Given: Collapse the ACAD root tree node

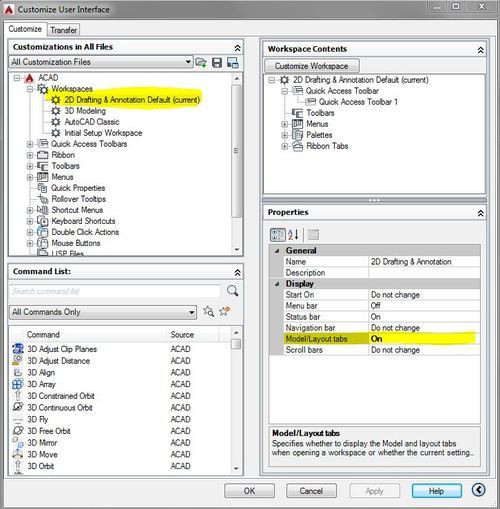Looking at the screenshot, I should point(17,78).
